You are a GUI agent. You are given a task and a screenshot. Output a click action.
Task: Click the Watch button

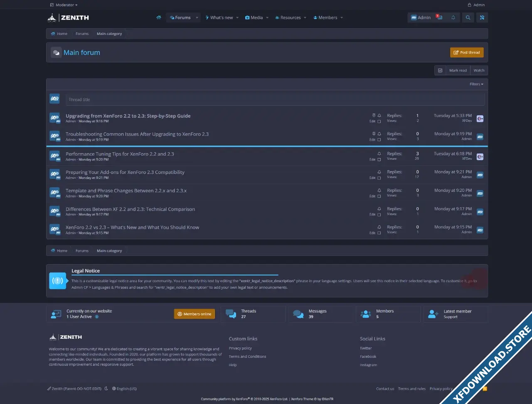click(x=479, y=70)
